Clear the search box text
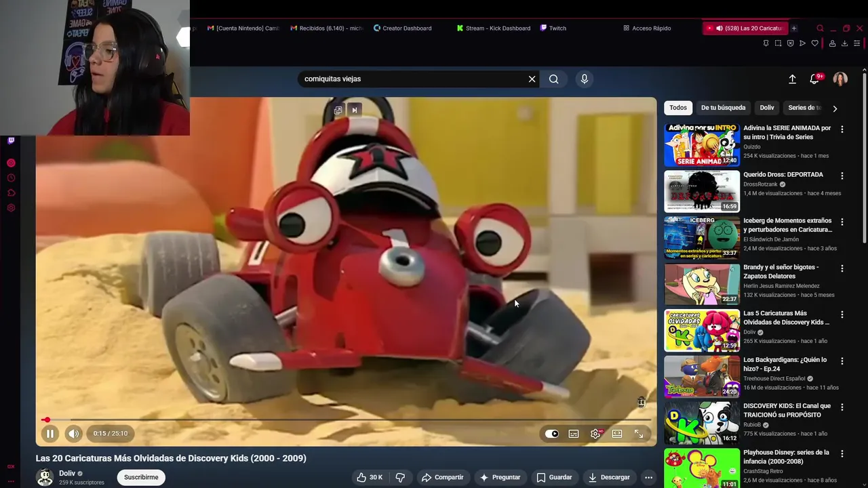 click(532, 79)
